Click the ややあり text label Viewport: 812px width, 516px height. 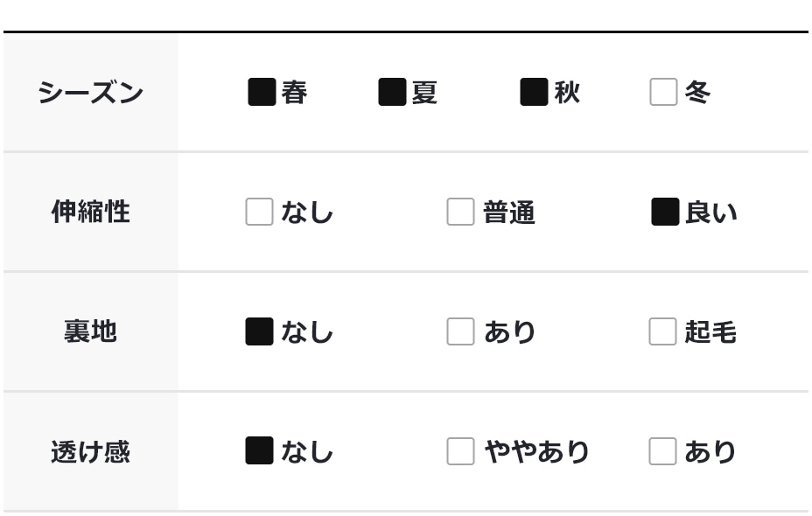(x=536, y=452)
